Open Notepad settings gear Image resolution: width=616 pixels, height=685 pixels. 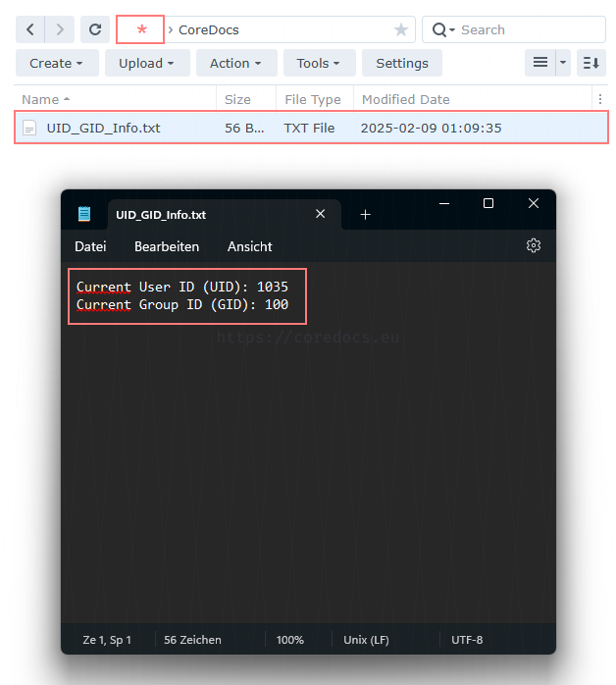(x=533, y=245)
